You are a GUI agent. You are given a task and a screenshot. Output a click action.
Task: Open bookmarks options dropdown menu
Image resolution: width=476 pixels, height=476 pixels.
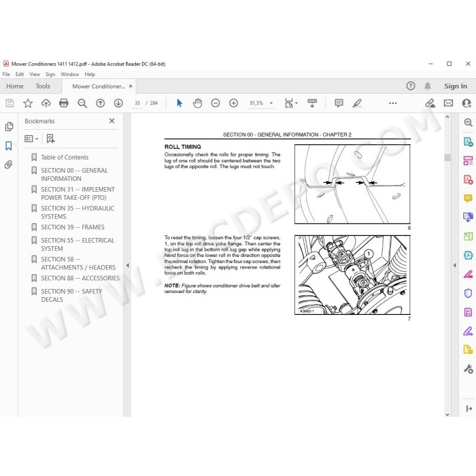(31, 139)
